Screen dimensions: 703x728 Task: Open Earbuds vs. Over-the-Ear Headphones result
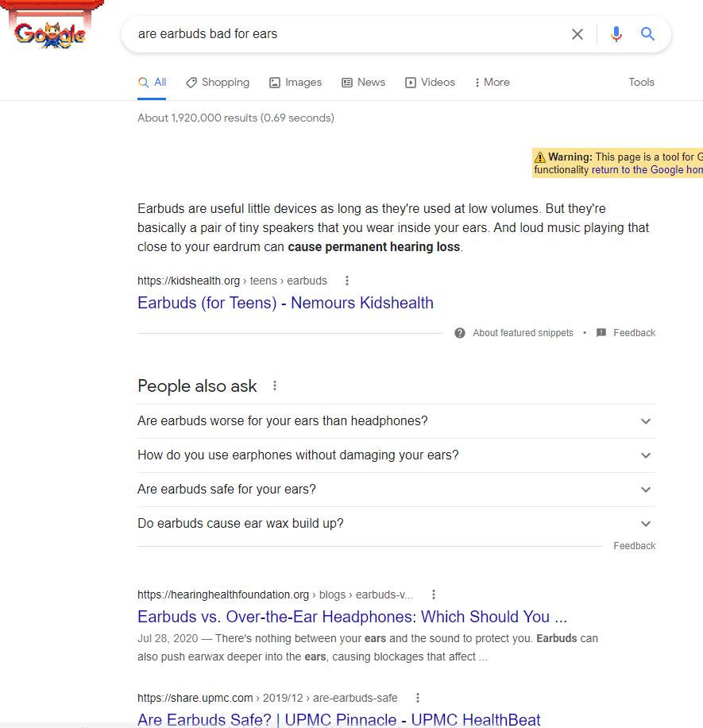coord(352,617)
